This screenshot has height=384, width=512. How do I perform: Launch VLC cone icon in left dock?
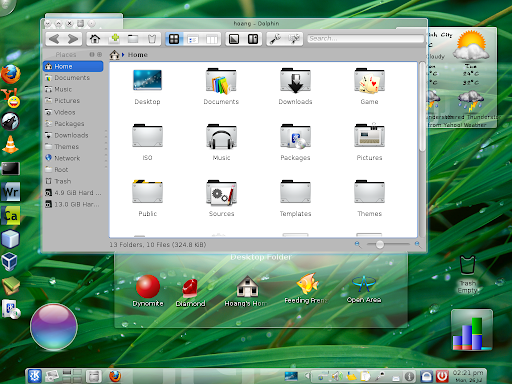pos(10,145)
